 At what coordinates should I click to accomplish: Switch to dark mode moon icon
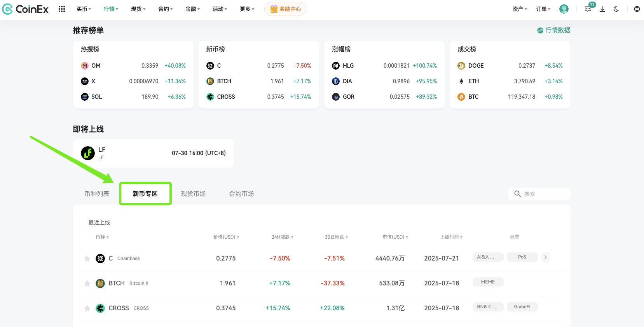616,9
